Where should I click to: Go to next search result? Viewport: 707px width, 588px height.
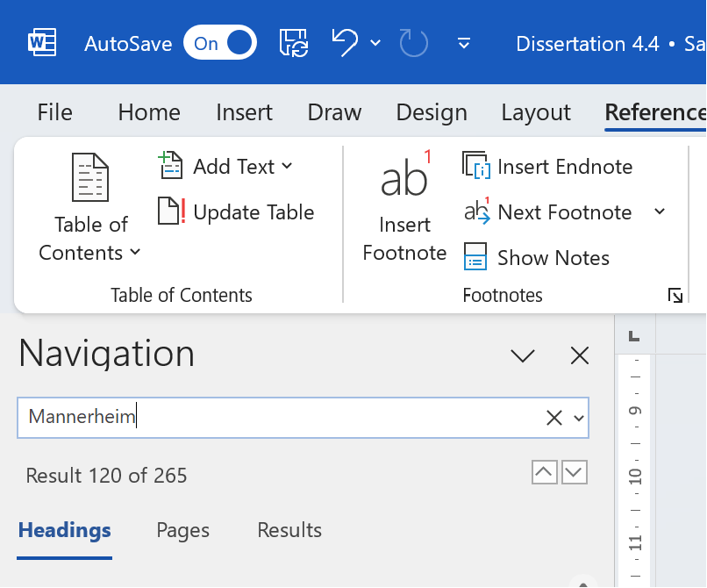click(x=574, y=472)
